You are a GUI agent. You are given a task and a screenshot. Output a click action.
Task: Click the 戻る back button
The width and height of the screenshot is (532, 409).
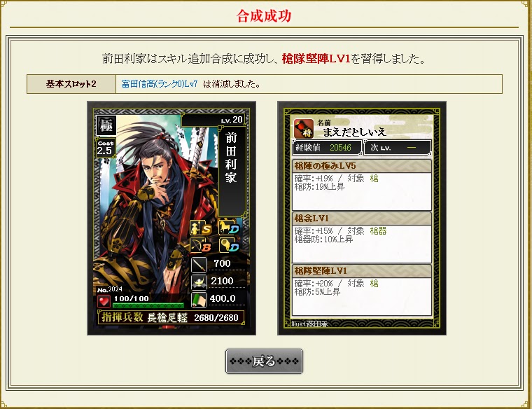(264, 361)
